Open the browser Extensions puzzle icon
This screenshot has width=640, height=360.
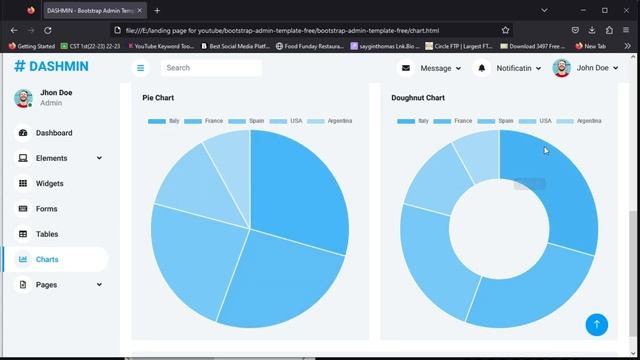click(609, 30)
